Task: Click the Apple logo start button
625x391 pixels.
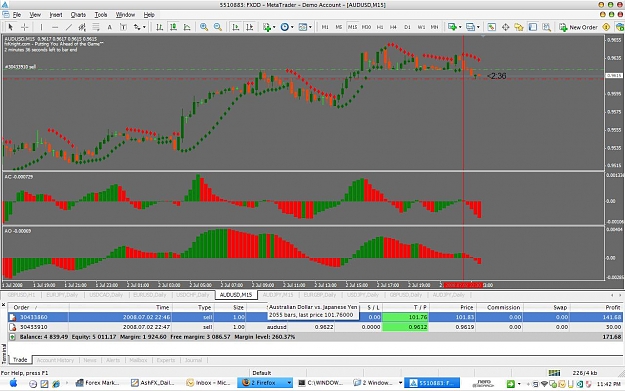Action: (13, 383)
